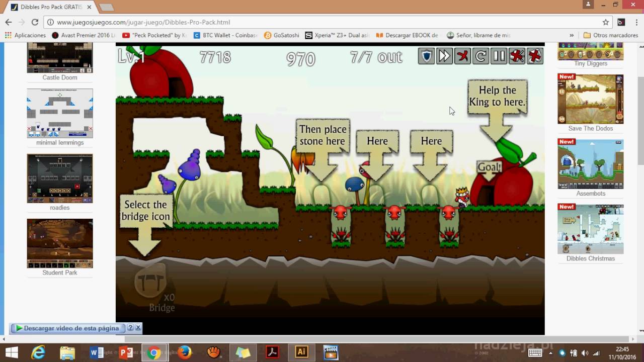Open the Windows Start menu
This screenshot has height=362, width=644.
(x=12, y=352)
